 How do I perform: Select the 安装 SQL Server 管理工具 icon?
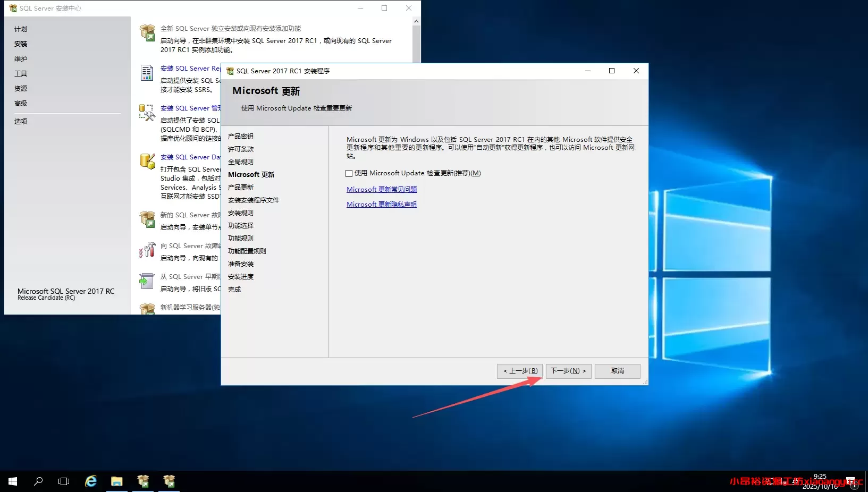tap(147, 113)
